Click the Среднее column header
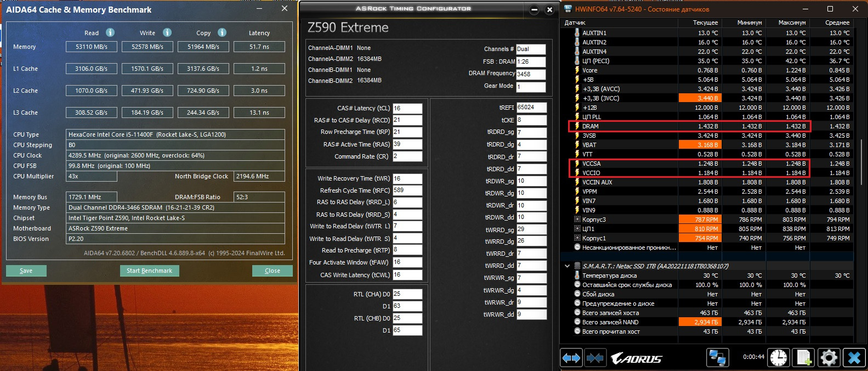Viewport: 868px width, 371px height. pos(831,23)
